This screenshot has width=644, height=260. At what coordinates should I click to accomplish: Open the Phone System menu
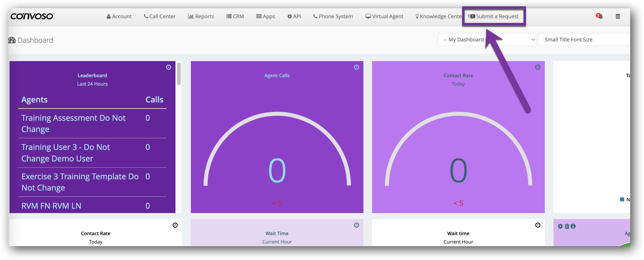333,16
